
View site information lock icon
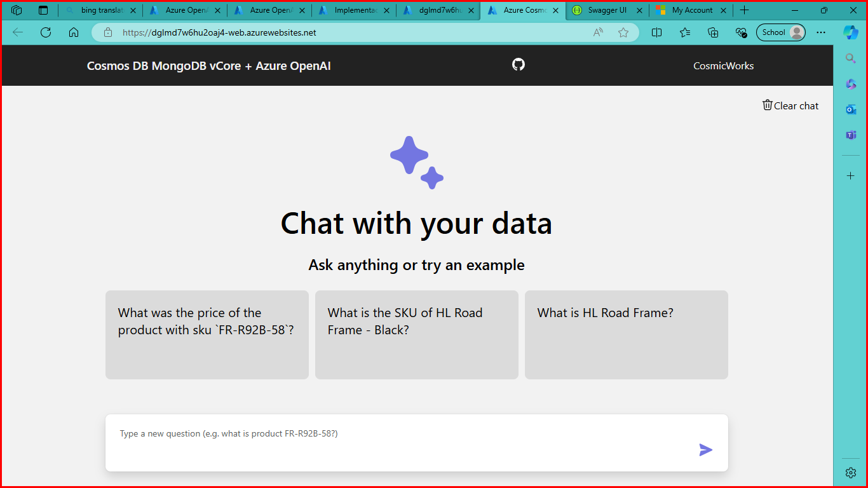[108, 32]
